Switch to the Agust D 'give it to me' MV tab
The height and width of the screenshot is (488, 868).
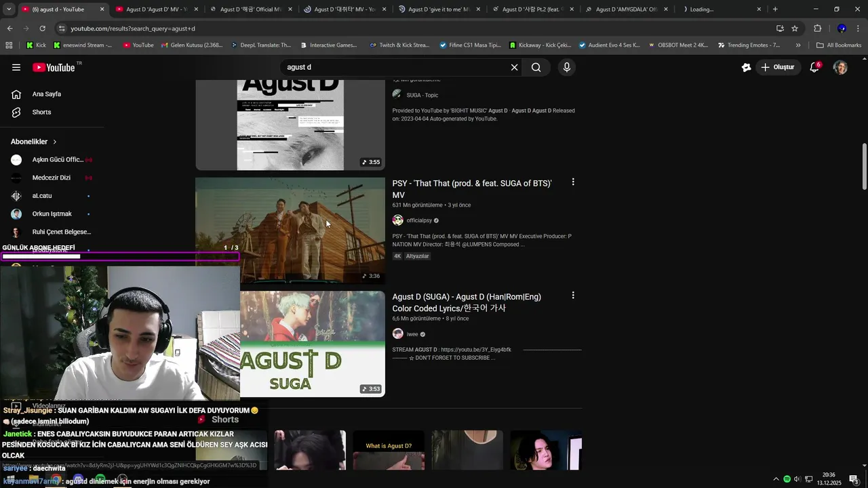[439, 9]
